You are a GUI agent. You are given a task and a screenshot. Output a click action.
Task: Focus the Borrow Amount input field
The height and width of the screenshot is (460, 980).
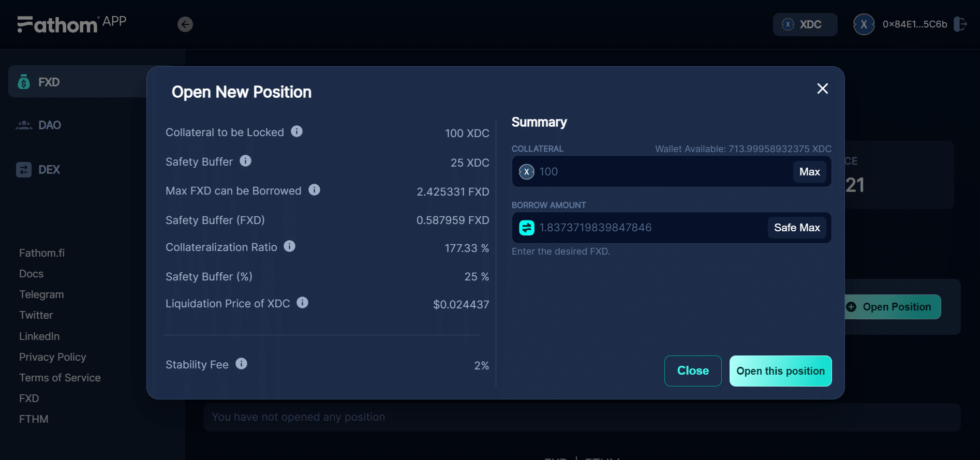pos(649,228)
